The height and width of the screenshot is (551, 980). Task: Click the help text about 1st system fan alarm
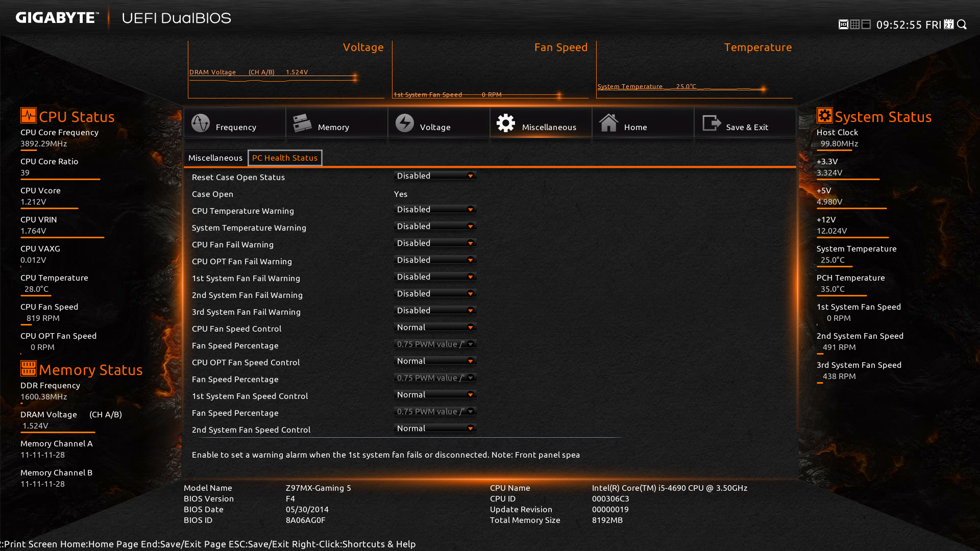pos(386,455)
